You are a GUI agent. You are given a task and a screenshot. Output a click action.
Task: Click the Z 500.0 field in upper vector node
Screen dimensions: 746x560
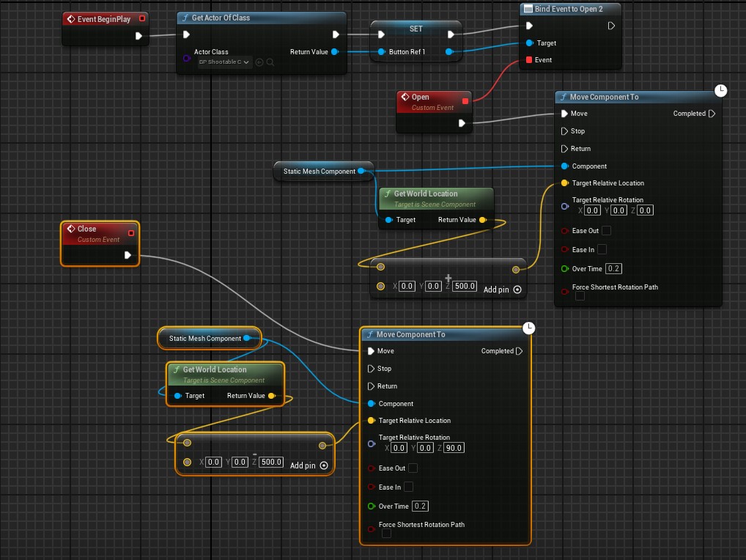[465, 287]
